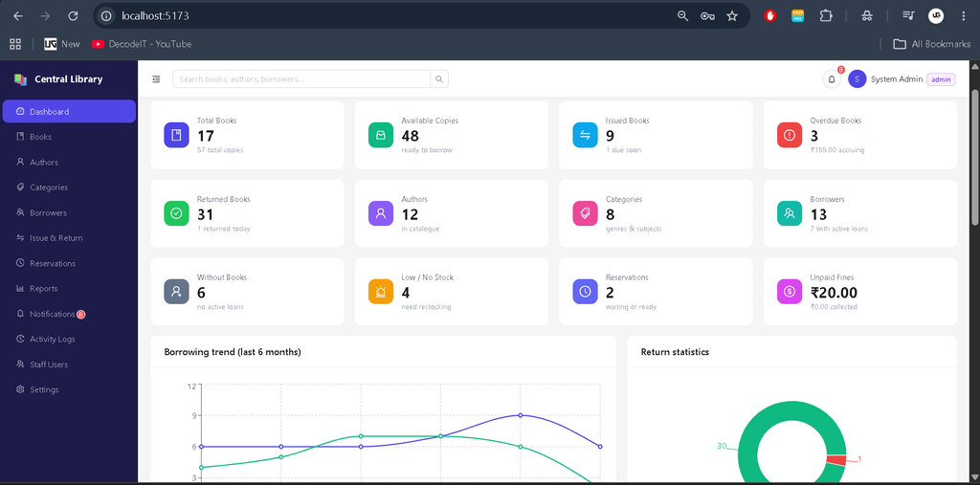Open the DecodeIT - YouTube bookmark
This screenshot has width=980, height=485.
(142, 44)
